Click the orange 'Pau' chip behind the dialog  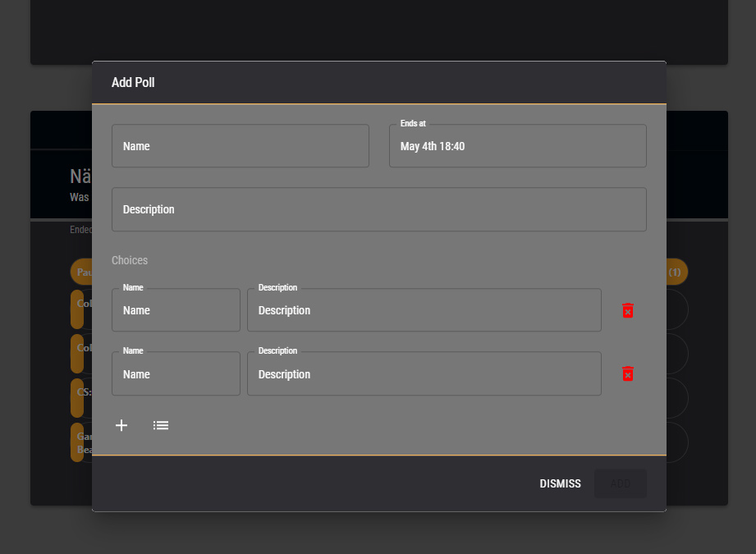pyautogui.click(x=81, y=272)
